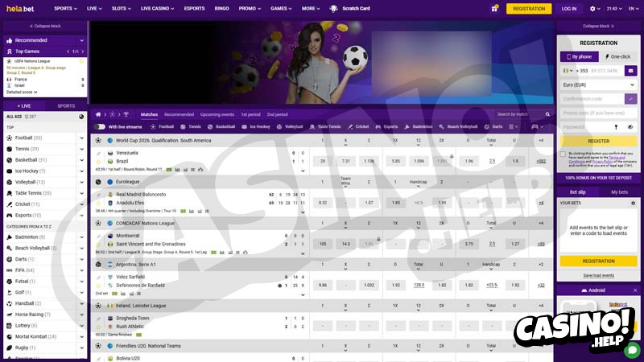Viewport: 644px width, 362px height.
Task: Click the Venezuela match statistics icon
Action: pos(177,170)
